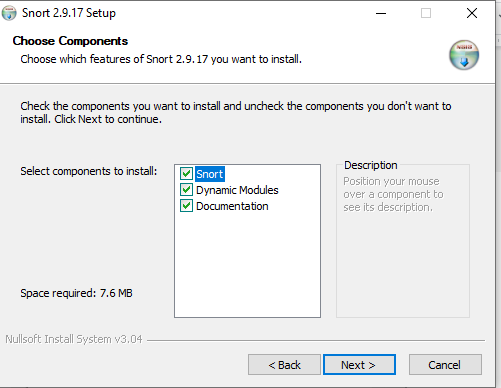Viewport: 501px width, 388px height.
Task: Continue with the Next button
Action: (359, 365)
